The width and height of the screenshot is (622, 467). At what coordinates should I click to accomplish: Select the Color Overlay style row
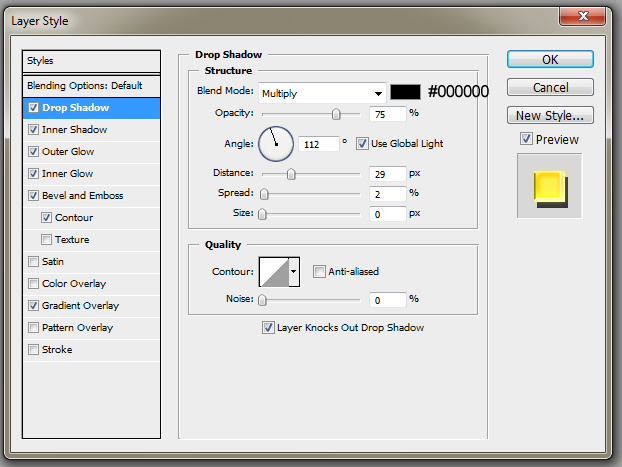point(92,284)
